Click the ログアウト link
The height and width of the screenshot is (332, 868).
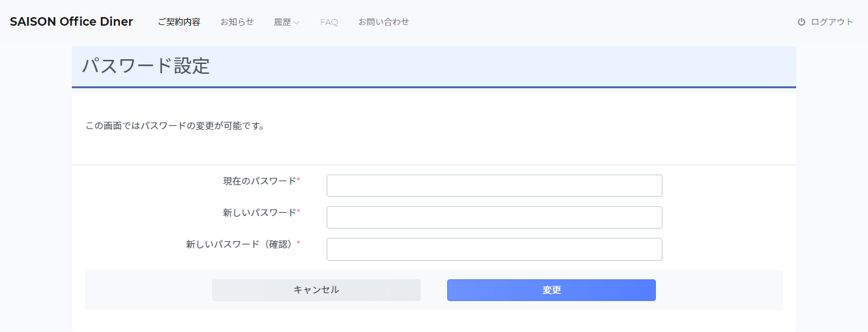pyautogui.click(x=832, y=22)
